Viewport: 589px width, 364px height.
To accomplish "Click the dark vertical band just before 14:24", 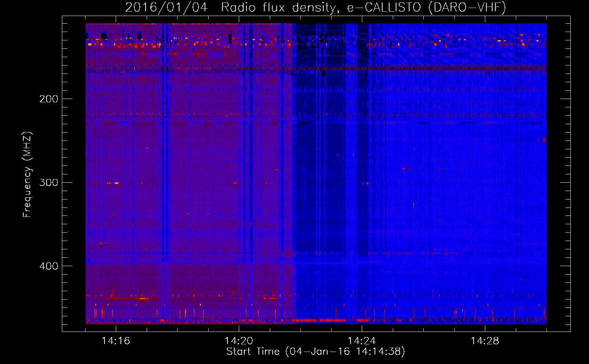I will tap(363, 146).
